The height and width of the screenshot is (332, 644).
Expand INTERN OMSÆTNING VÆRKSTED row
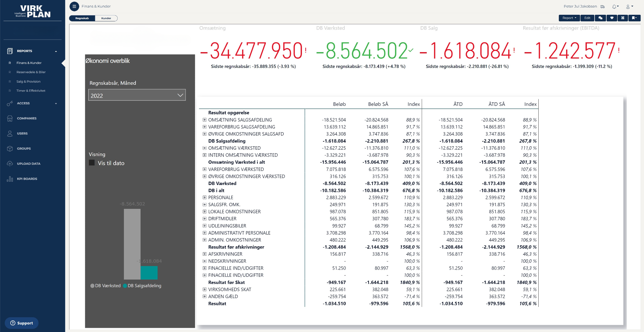click(204, 155)
